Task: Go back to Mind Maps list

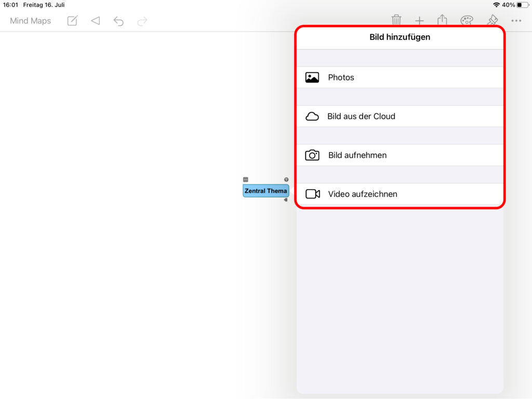Action: click(31, 21)
